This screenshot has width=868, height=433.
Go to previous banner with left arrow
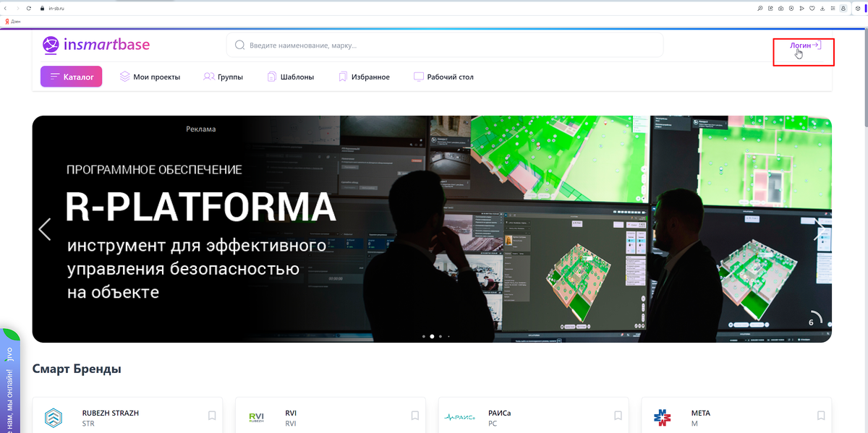point(45,229)
